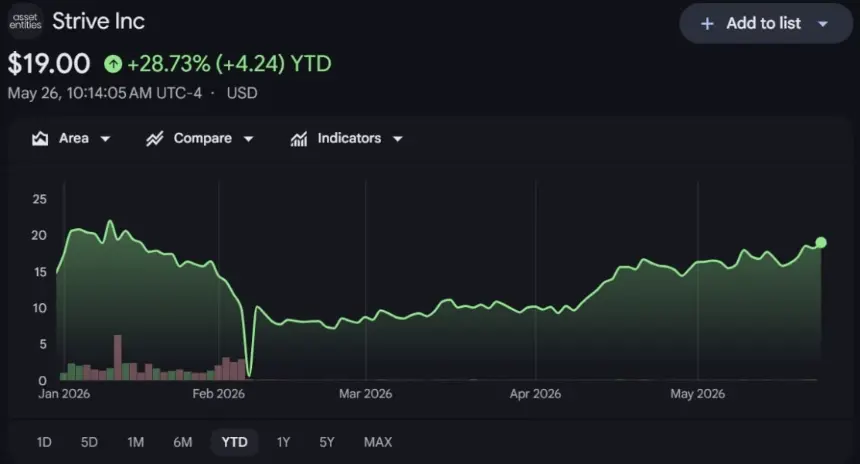
Task: Select the 5D time range
Action: [x=89, y=442]
